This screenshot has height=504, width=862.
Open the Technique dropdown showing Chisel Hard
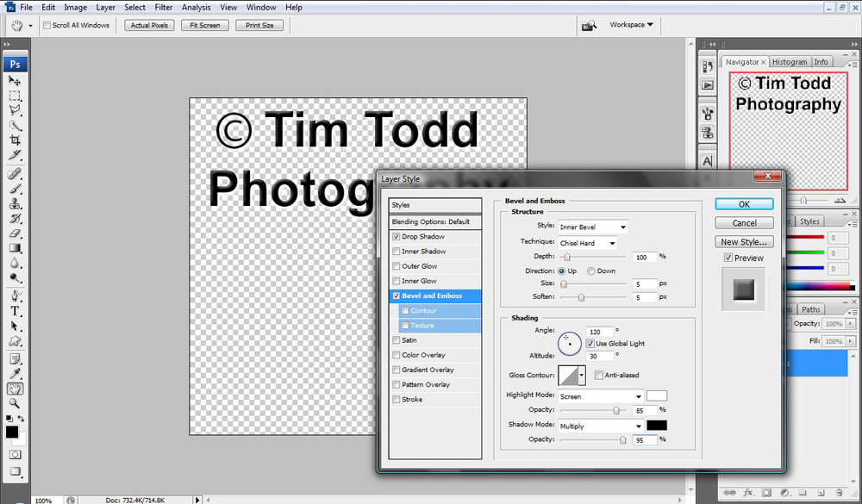pos(588,243)
